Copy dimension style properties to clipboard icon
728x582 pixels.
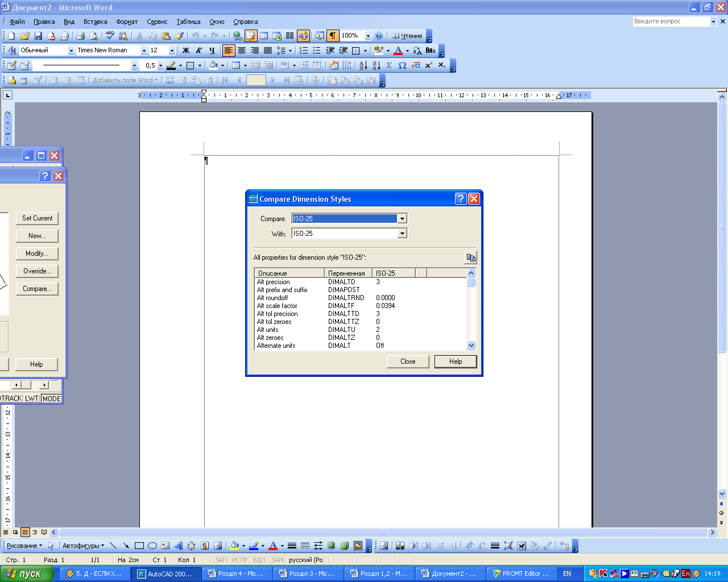470,257
